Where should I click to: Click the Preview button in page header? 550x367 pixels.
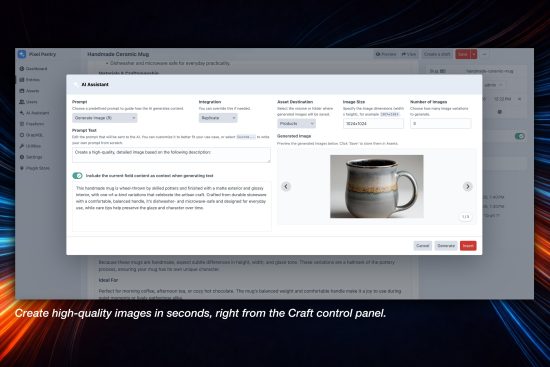pos(385,54)
